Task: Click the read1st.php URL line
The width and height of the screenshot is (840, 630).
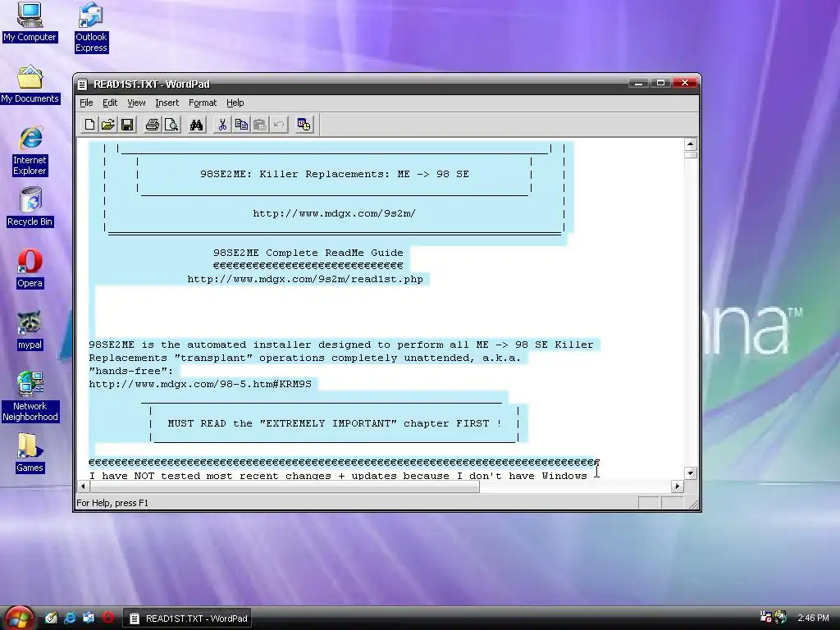Action: pos(305,279)
